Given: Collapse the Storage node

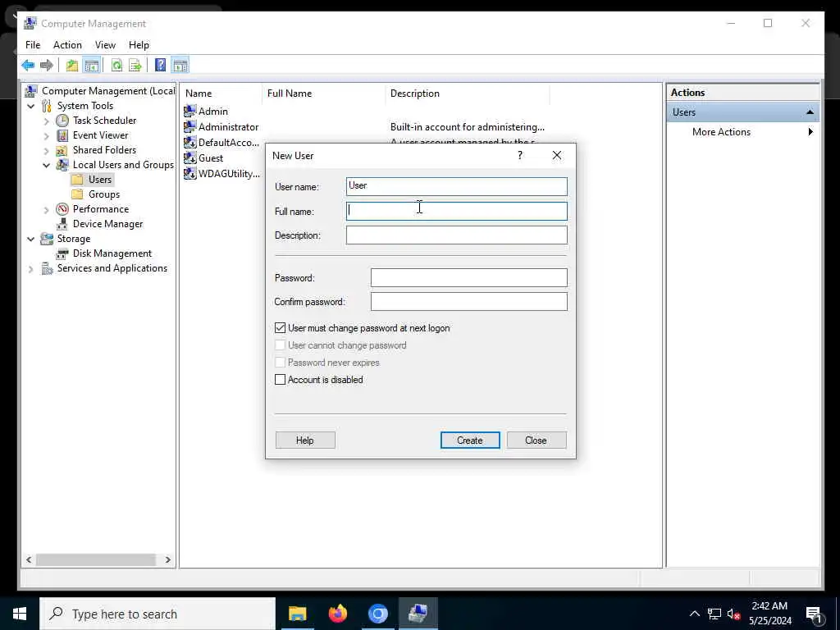Looking at the screenshot, I should tap(31, 239).
